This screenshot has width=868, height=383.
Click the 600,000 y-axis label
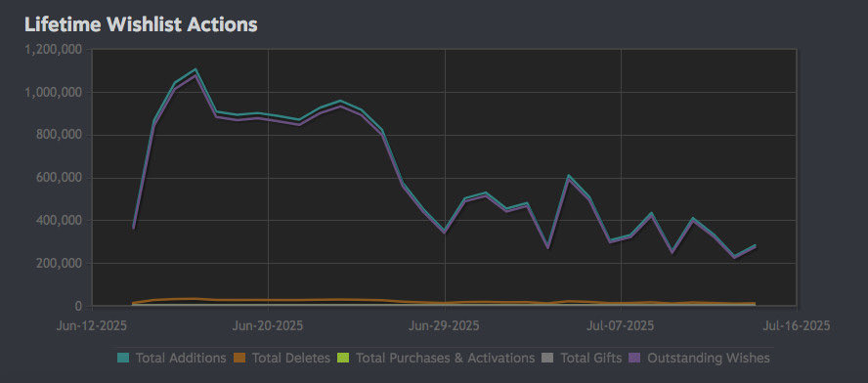coord(60,178)
